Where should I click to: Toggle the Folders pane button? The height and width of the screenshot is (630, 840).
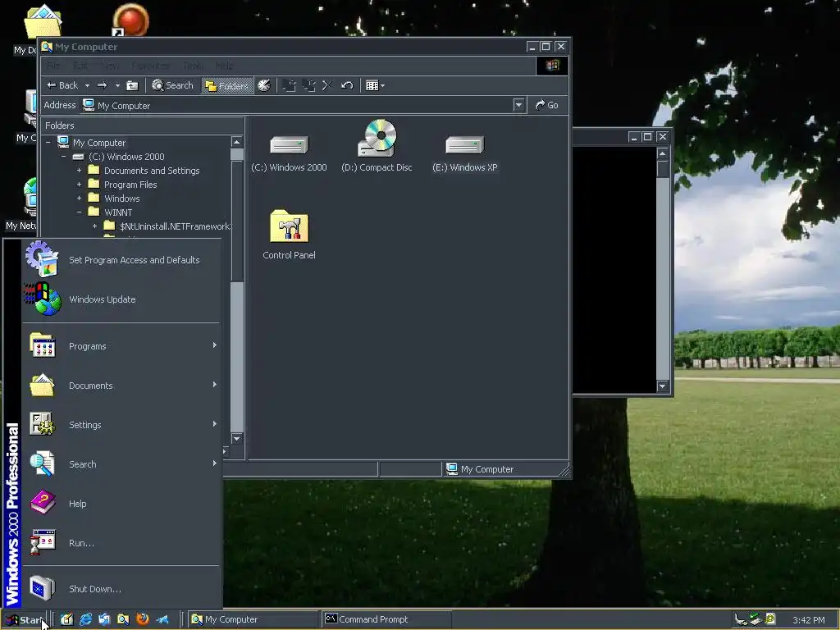tap(228, 85)
